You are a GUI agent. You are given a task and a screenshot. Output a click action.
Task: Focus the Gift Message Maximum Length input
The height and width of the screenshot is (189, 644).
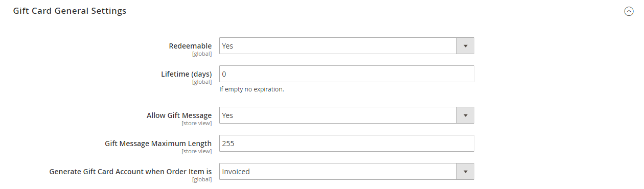[347, 144]
